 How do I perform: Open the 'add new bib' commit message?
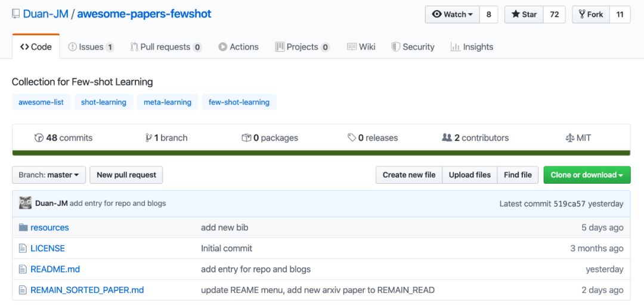tap(225, 227)
